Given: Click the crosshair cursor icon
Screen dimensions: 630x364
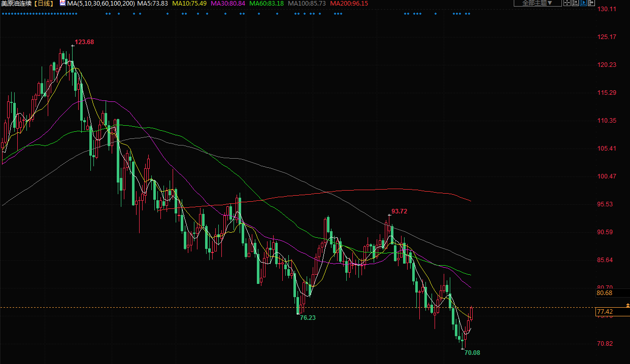Looking at the screenshot, I should [568, 3].
